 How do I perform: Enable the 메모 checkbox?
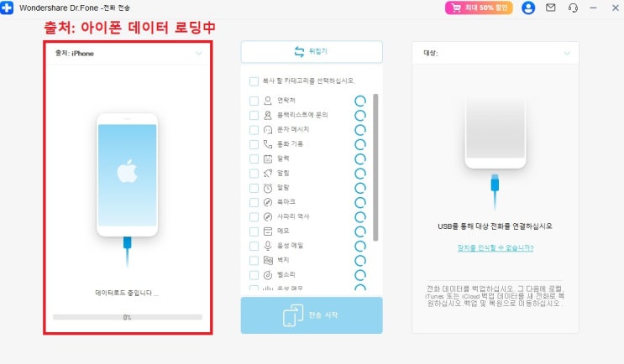tap(254, 231)
